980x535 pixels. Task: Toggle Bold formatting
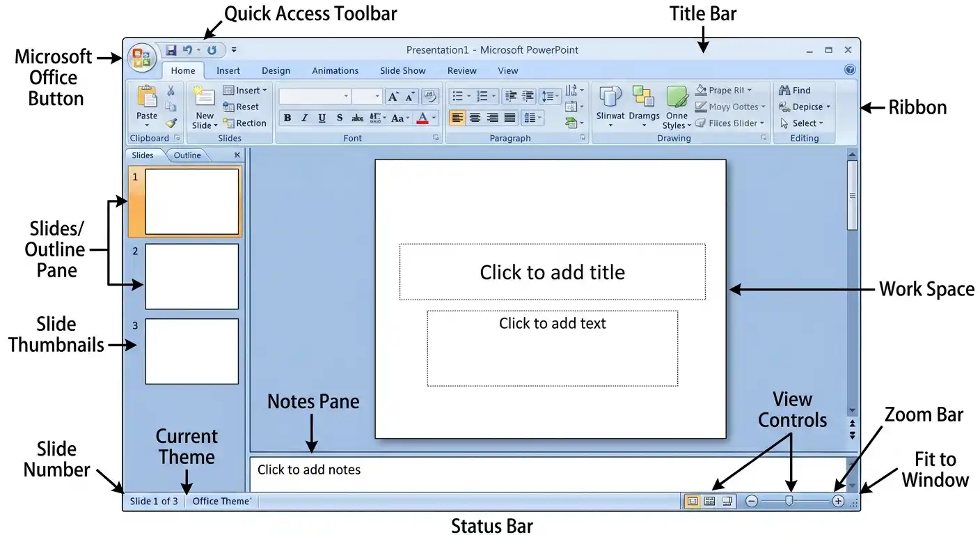287,118
